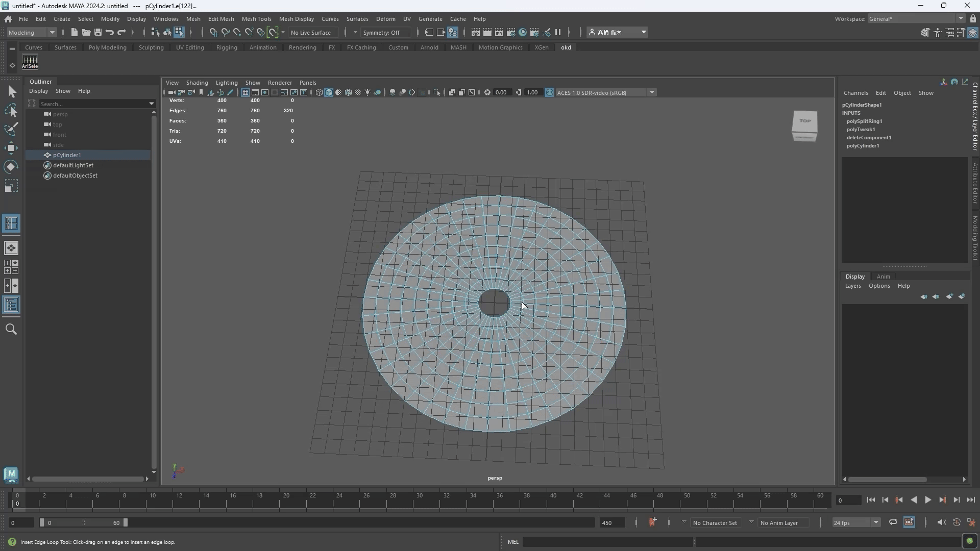This screenshot has height=551, width=980.
Task: Toggle Snap to Grids magnet
Action: (213, 32)
